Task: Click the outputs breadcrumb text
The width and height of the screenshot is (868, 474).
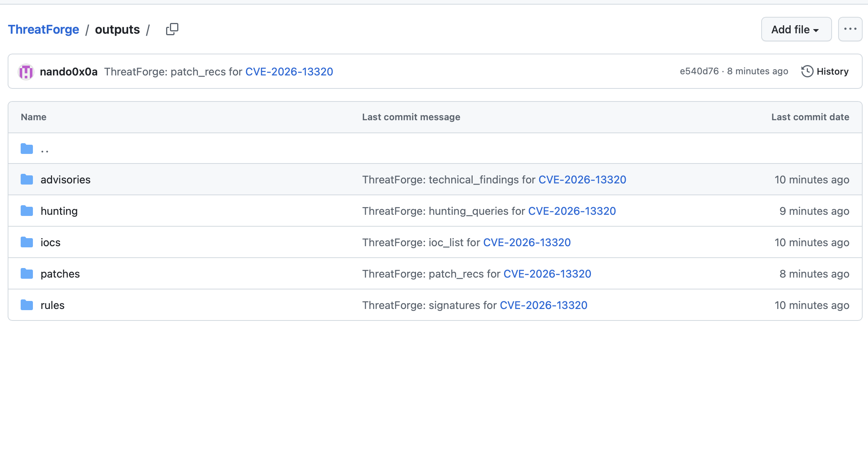Action: coord(117,29)
